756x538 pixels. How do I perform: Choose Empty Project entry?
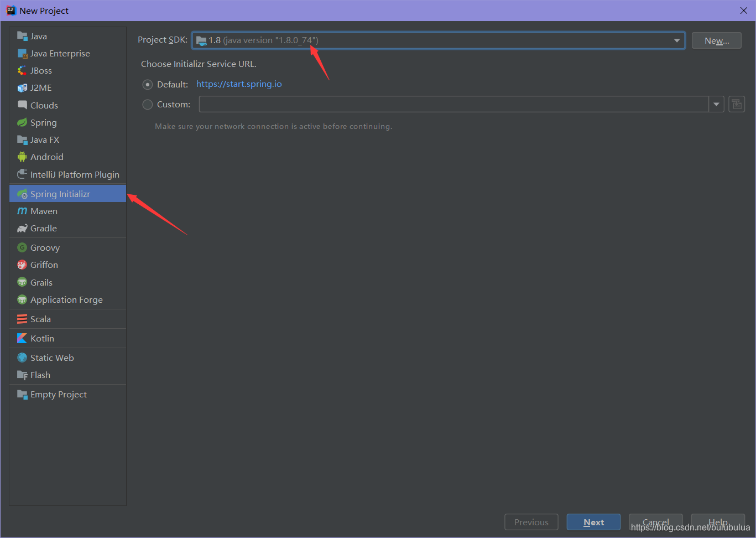point(67,394)
